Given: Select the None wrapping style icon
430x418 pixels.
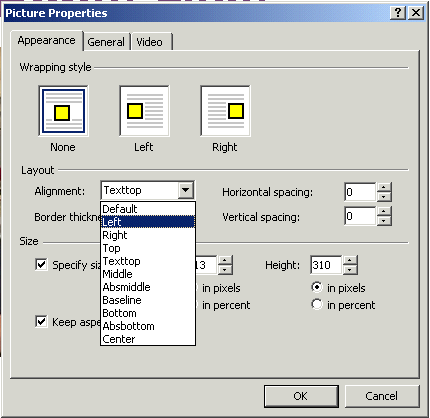Looking at the screenshot, I should (x=63, y=111).
